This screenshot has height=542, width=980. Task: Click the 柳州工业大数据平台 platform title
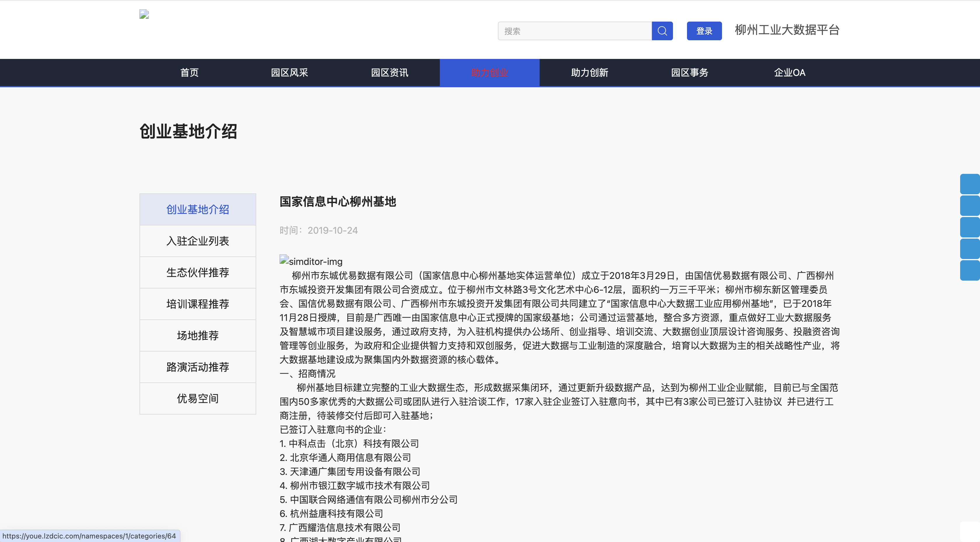tap(787, 30)
